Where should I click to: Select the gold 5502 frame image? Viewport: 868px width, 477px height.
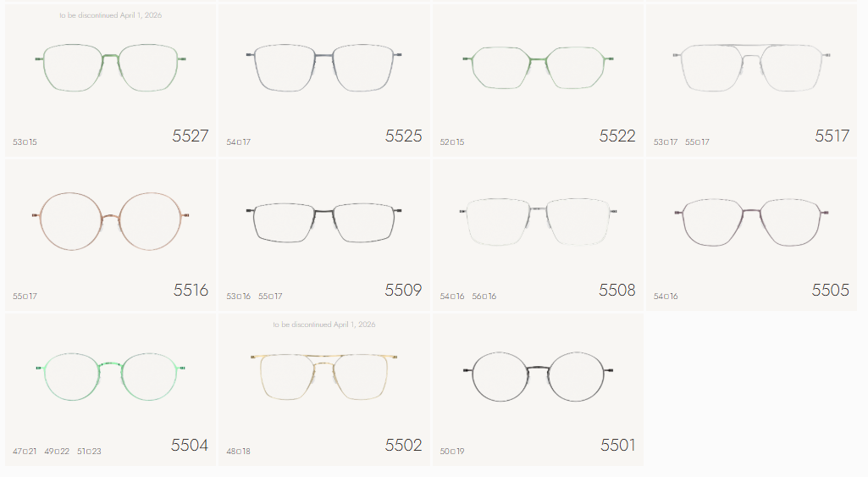pyautogui.click(x=323, y=377)
